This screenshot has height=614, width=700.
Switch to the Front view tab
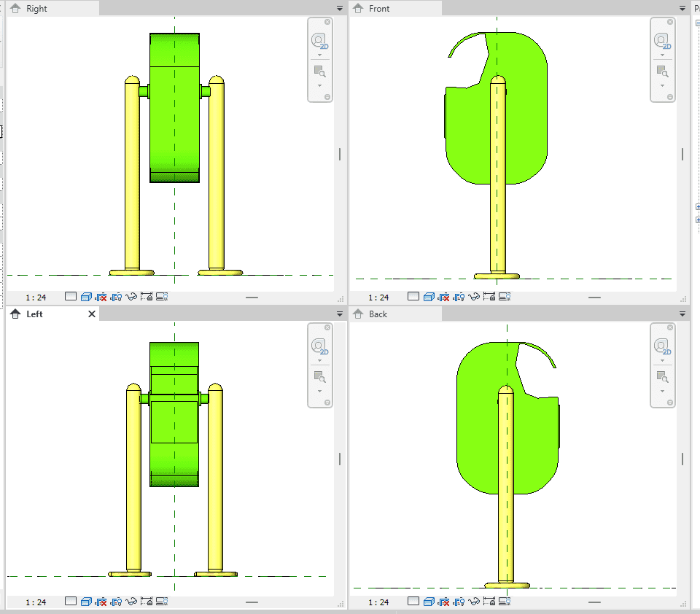coord(379,9)
